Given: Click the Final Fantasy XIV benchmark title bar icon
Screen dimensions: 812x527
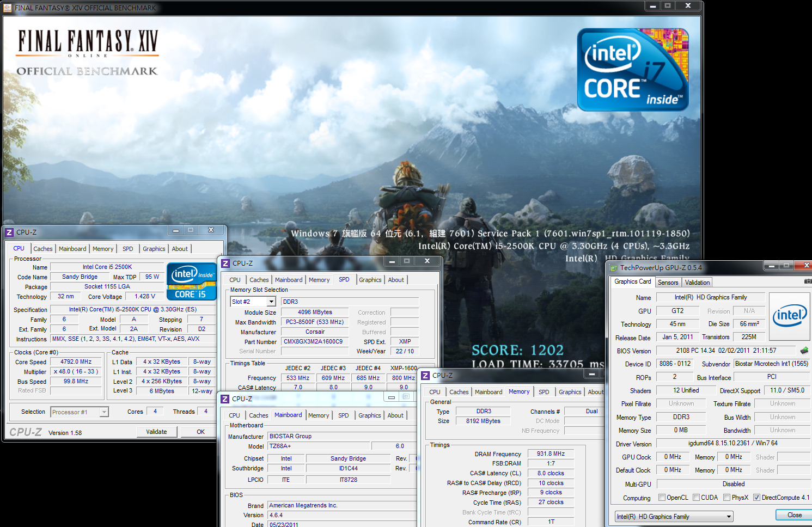Looking at the screenshot, I should 7,8.
